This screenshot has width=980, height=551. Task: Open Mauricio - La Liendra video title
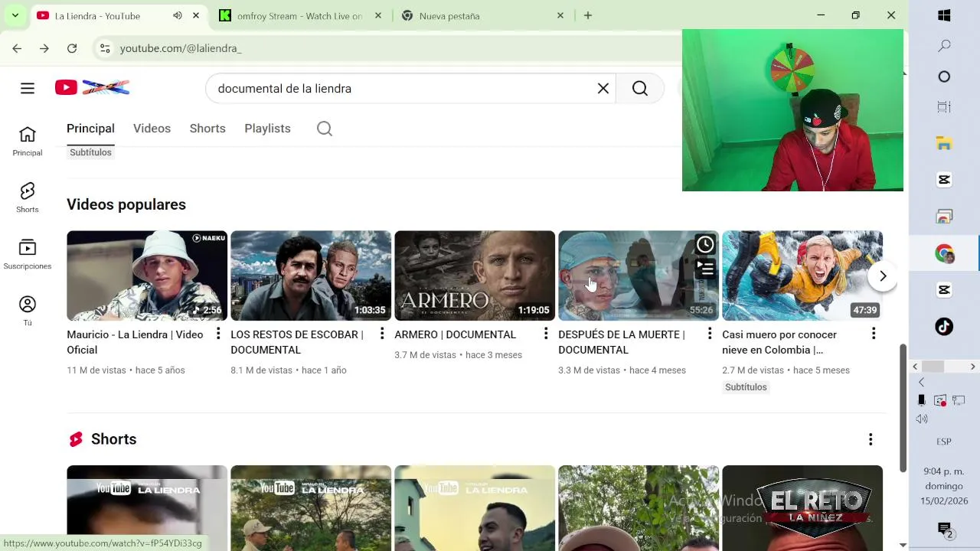(x=135, y=342)
